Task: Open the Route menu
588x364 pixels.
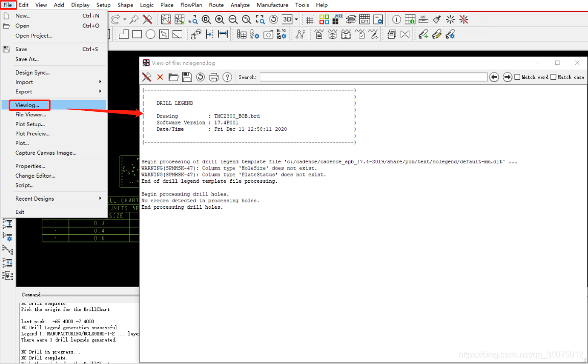Action: pos(216,5)
